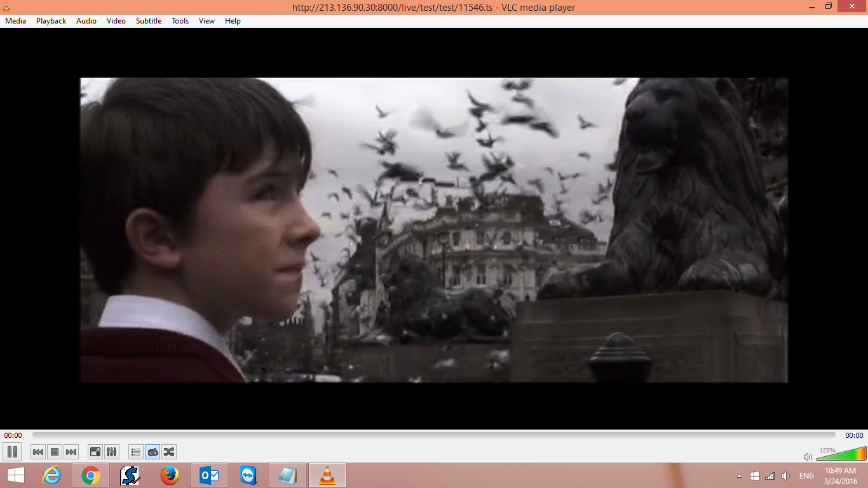The height and width of the screenshot is (488, 868).
Task: Adjust the 125% volume slider
Action: pyautogui.click(x=841, y=454)
